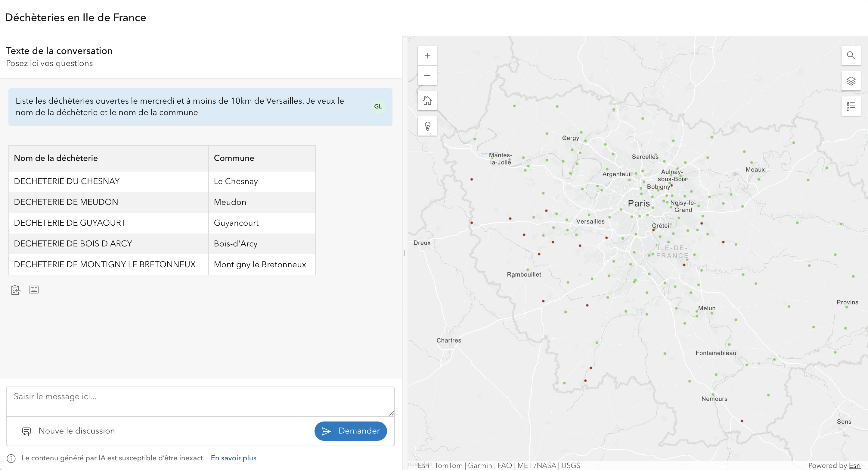Click the Versailles label on map

tap(590, 222)
